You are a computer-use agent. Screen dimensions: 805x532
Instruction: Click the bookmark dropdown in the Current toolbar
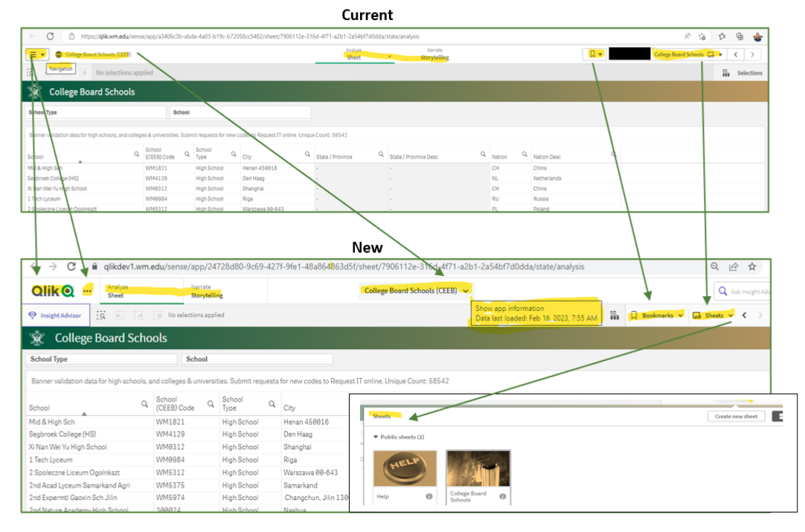(x=595, y=54)
